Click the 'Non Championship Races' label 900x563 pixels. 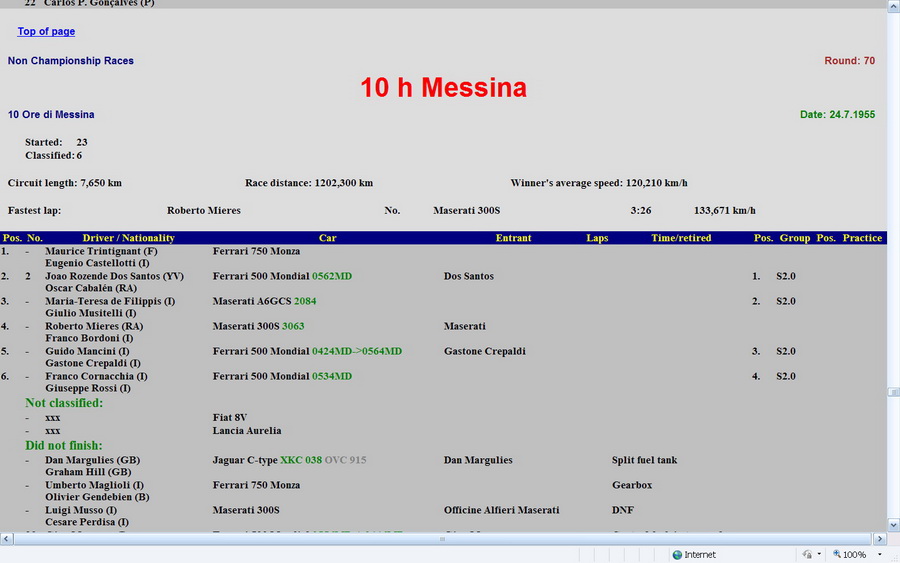(x=71, y=61)
